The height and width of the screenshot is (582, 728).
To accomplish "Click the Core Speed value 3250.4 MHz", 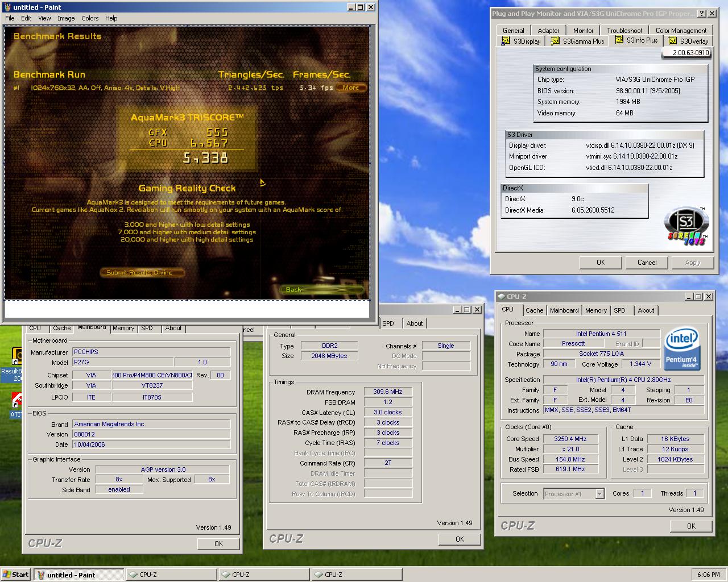I will 570,439.
